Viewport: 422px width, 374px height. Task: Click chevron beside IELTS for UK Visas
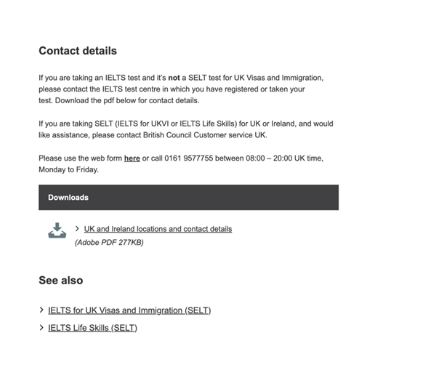pos(41,310)
